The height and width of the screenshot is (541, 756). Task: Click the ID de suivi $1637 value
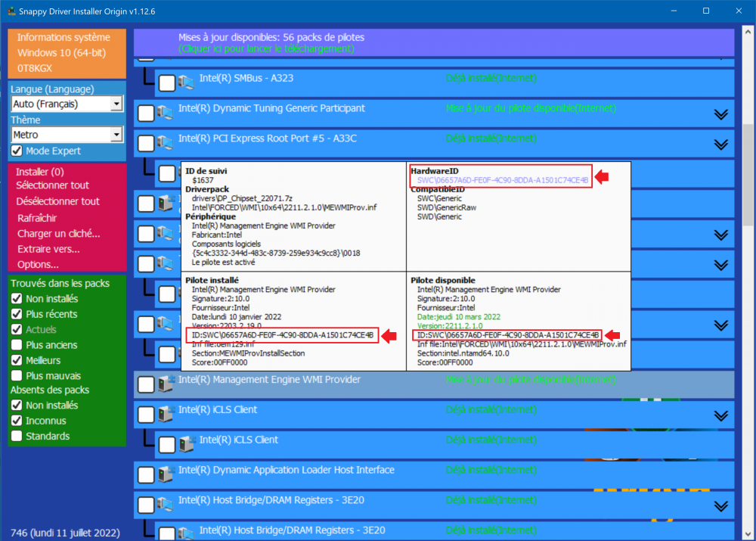coord(203,180)
